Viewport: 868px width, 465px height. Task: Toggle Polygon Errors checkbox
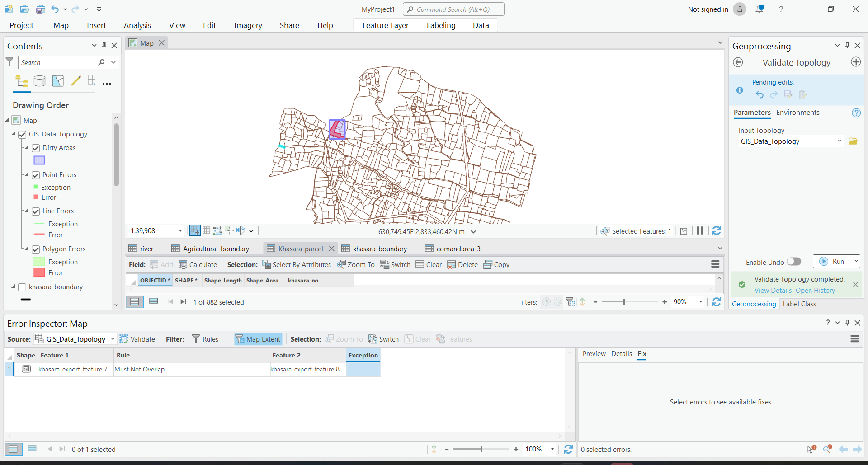click(36, 249)
